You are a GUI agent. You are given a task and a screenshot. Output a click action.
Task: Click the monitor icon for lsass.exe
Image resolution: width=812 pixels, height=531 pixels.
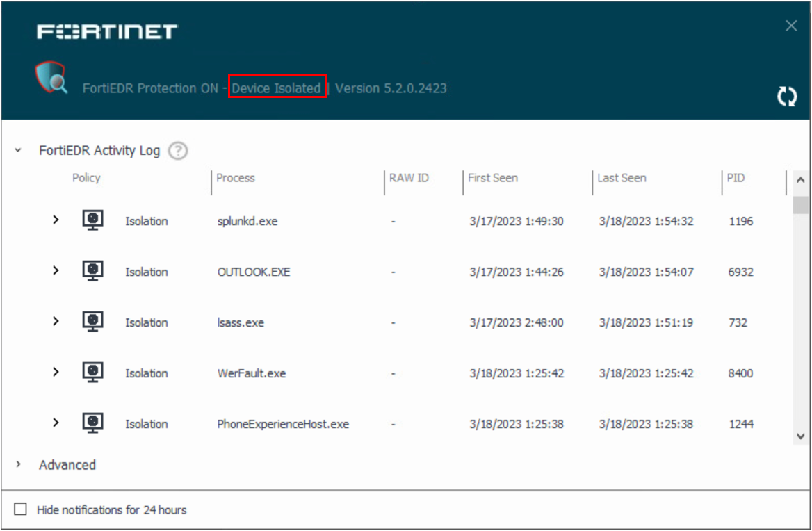tap(92, 322)
